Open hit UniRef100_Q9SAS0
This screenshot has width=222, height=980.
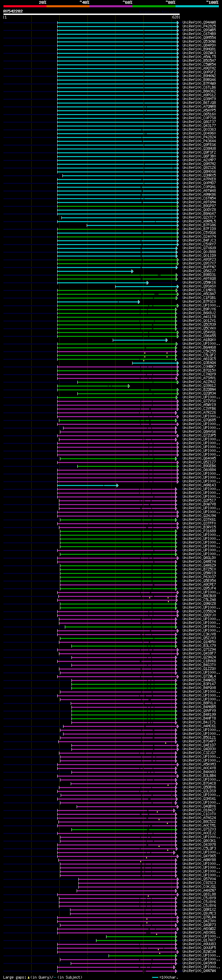[199, 286]
